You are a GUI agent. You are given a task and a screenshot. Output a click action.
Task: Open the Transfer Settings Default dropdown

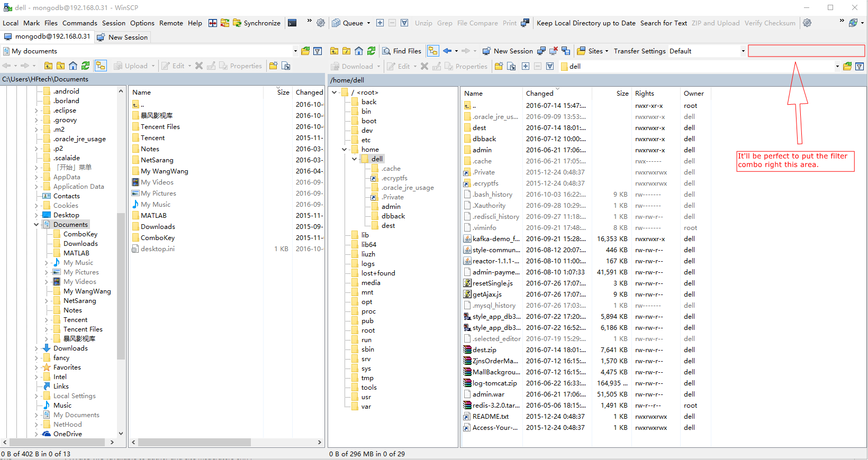[x=743, y=51]
